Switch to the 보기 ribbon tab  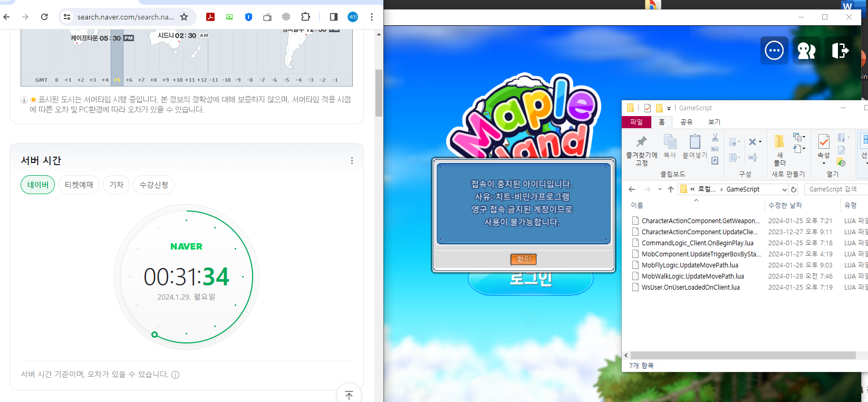(714, 122)
